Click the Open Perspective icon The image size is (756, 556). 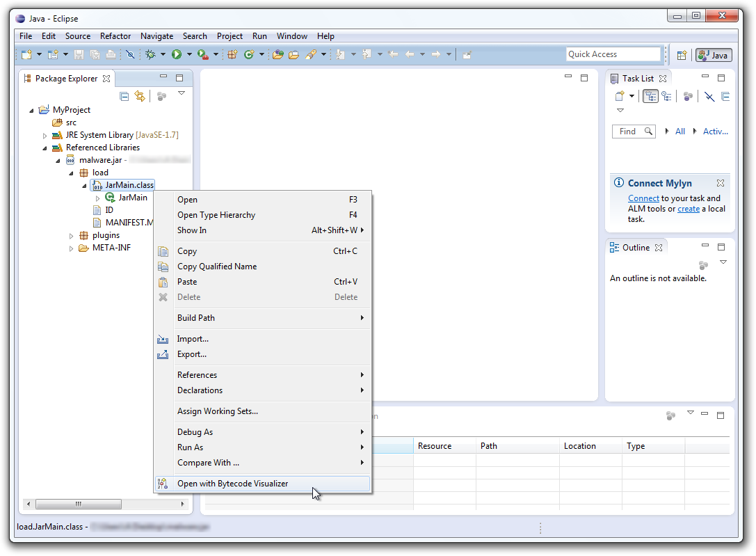coord(682,55)
